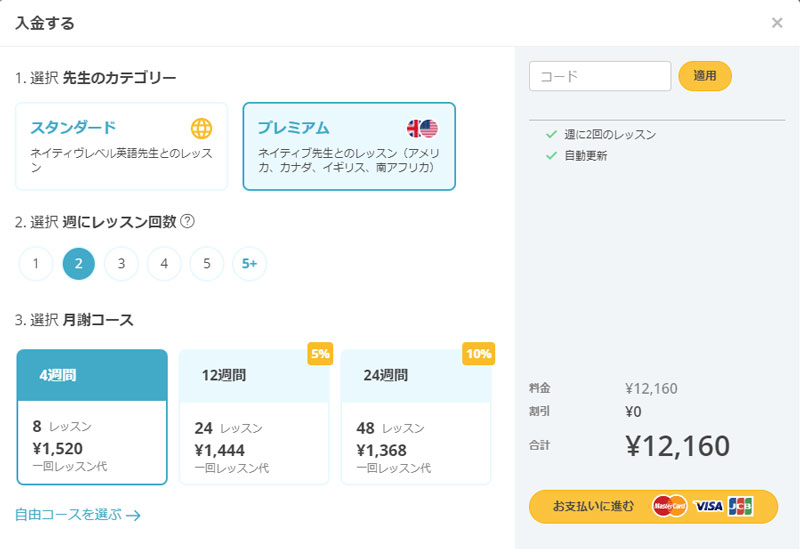Click the 24 レッスン count text
Image resolution: width=800 pixels, height=549 pixels.
(x=229, y=428)
